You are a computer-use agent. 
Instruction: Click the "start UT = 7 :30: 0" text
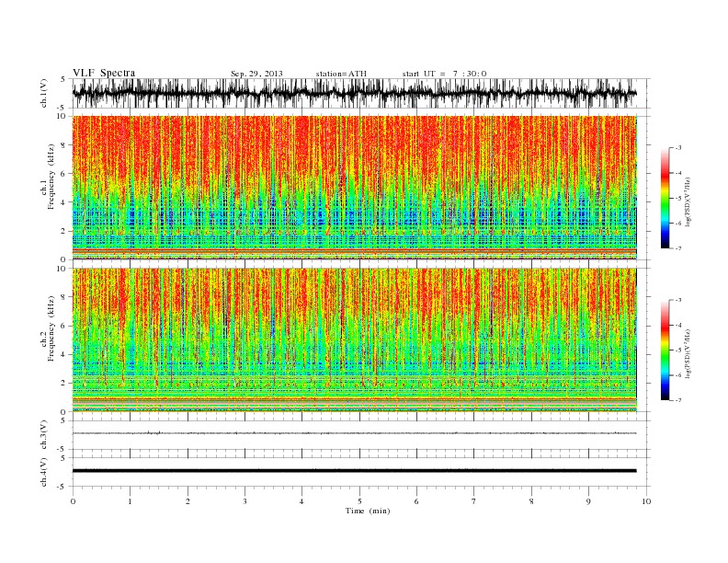pyautogui.click(x=444, y=74)
